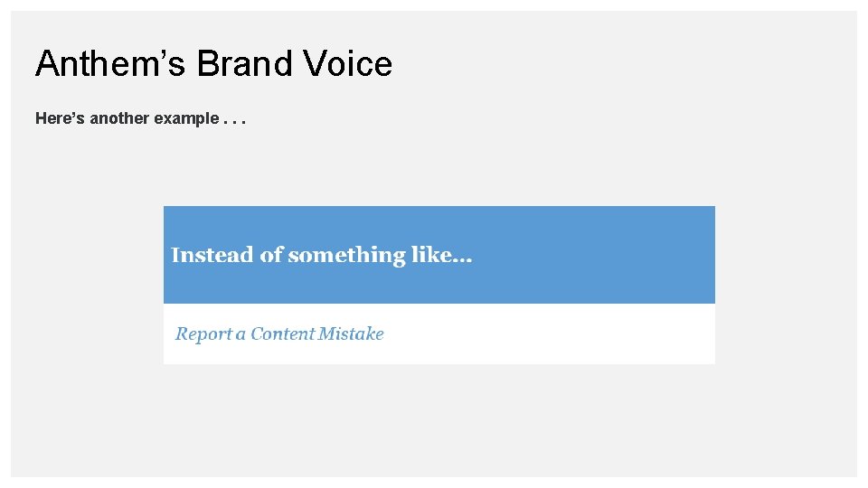Screen dimensions: 868x488
Task: Click the word "Here's" in the subtitle
Action: tap(60, 118)
